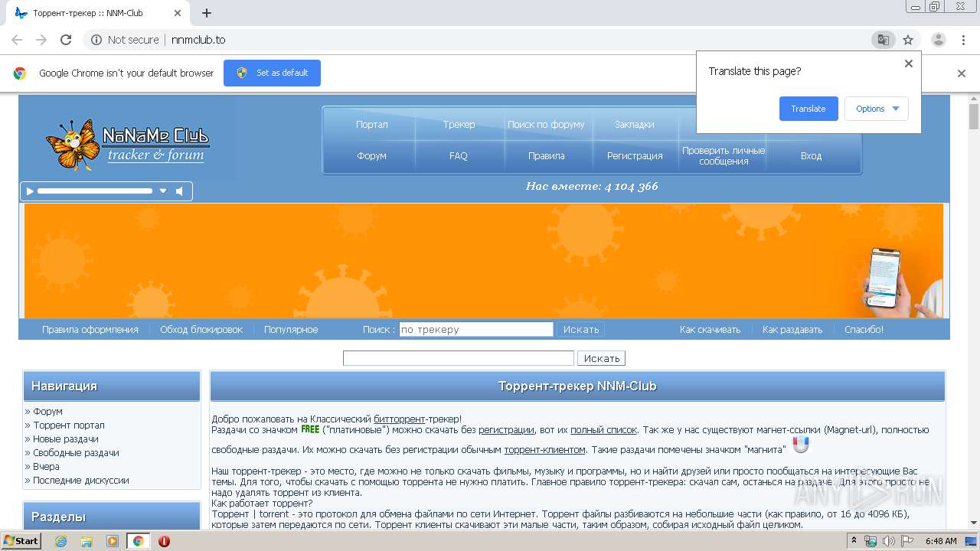Focus the по трекеру search field
980x551 pixels.
pos(476,330)
